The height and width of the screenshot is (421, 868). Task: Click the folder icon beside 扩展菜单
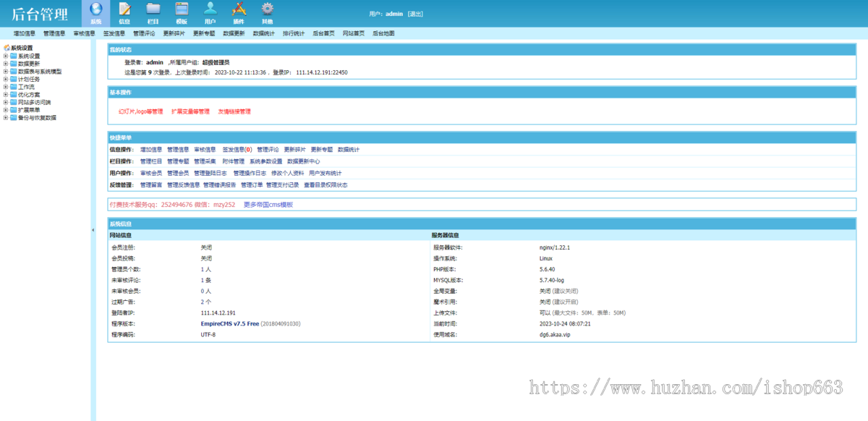click(x=13, y=109)
